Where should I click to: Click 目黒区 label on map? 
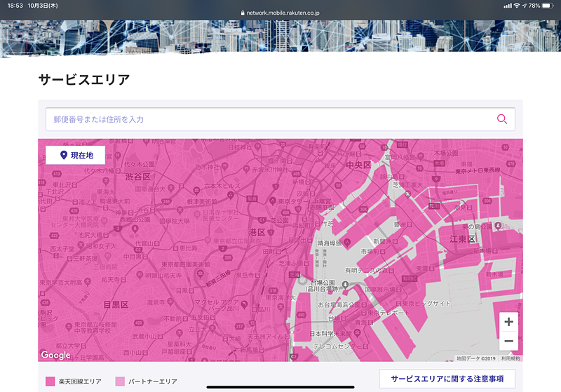pyautogui.click(x=116, y=304)
